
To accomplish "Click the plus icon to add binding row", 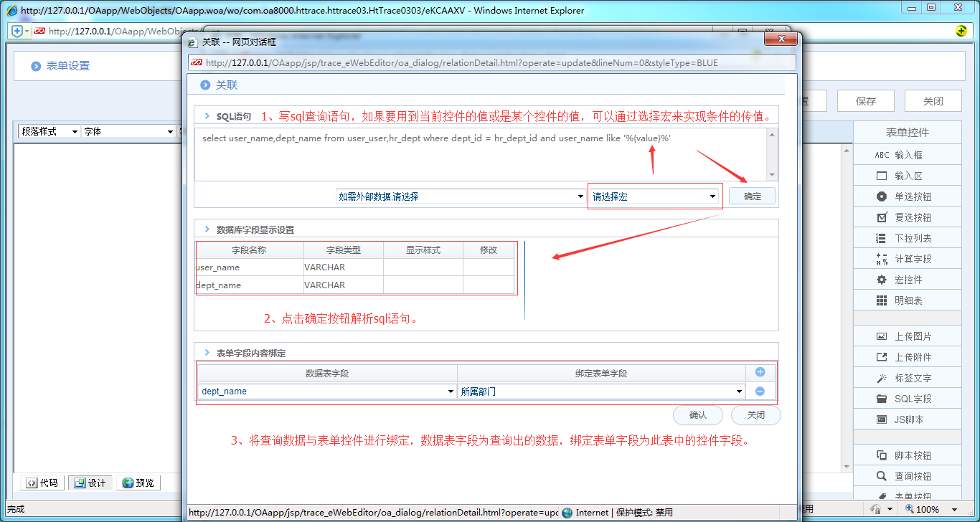I will (760, 372).
